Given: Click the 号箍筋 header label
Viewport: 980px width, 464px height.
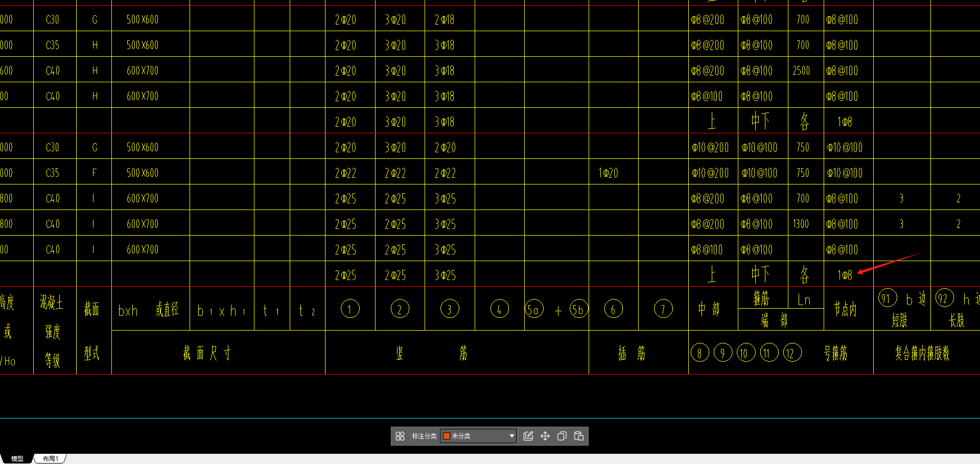Looking at the screenshot, I should click(x=836, y=353).
